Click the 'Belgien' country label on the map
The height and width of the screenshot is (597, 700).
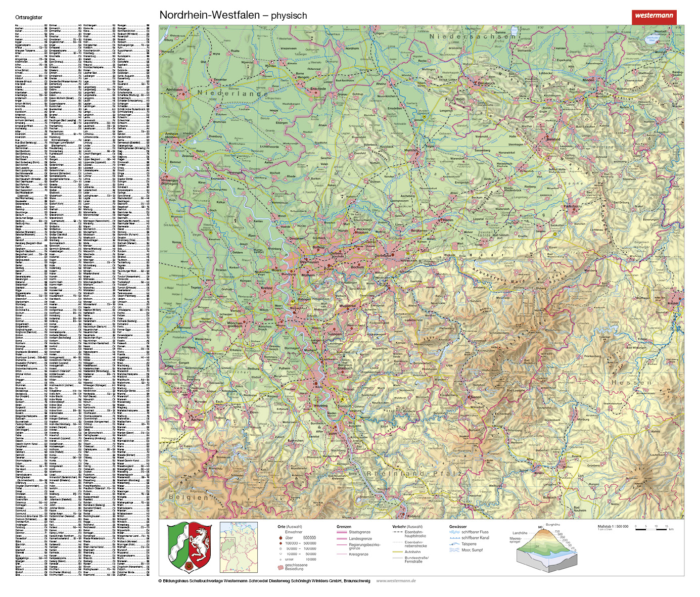[189, 497]
